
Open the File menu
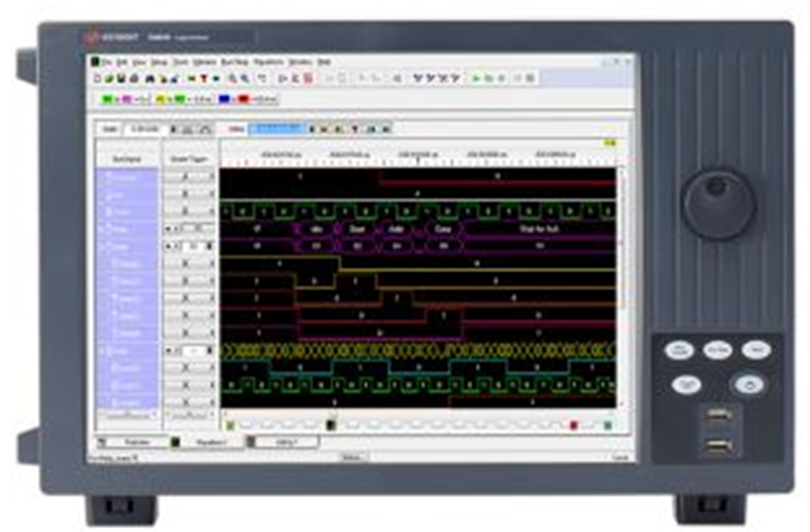click(x=107, y=61)
